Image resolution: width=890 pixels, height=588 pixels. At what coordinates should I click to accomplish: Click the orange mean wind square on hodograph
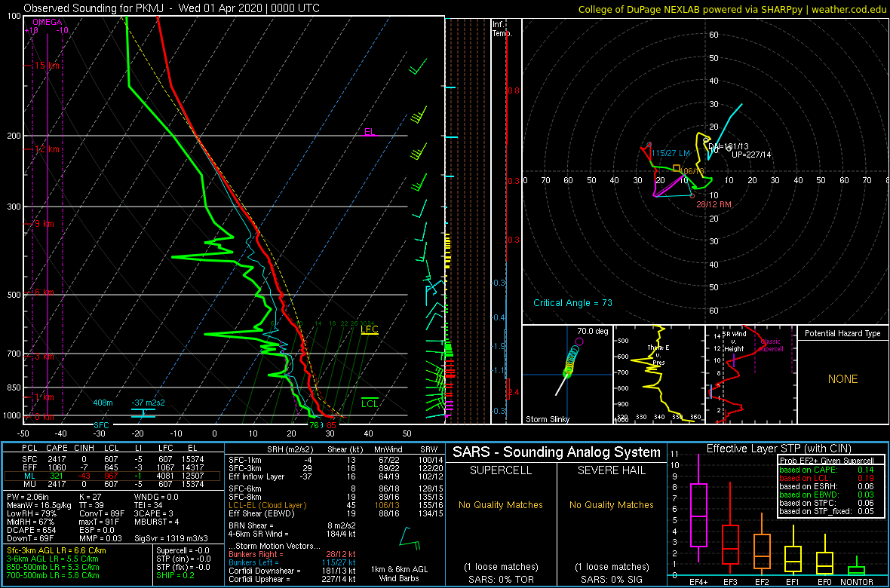click(676, 169)
